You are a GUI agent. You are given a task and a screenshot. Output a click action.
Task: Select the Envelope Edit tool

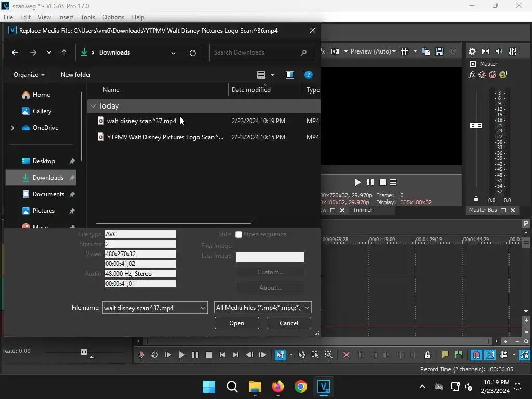[x=302, y=355]
